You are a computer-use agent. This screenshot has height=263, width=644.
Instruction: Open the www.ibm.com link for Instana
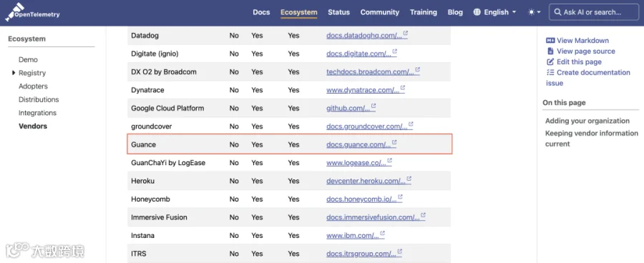(353, 236)
